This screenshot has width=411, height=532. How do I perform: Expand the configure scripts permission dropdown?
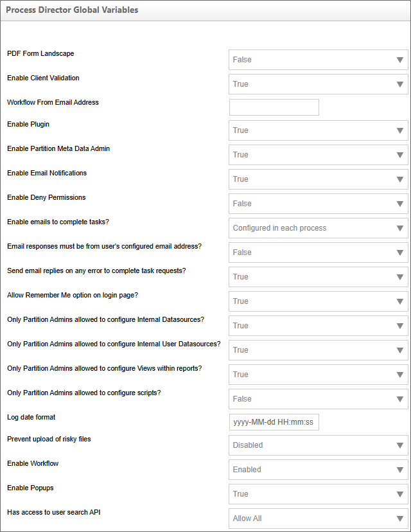(x=319, y=399)
